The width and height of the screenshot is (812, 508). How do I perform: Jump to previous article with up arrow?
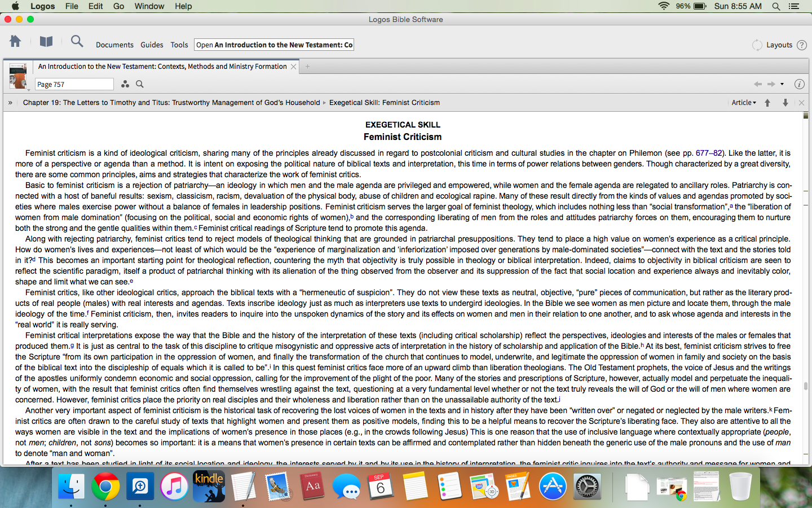(x=767, y=103)
